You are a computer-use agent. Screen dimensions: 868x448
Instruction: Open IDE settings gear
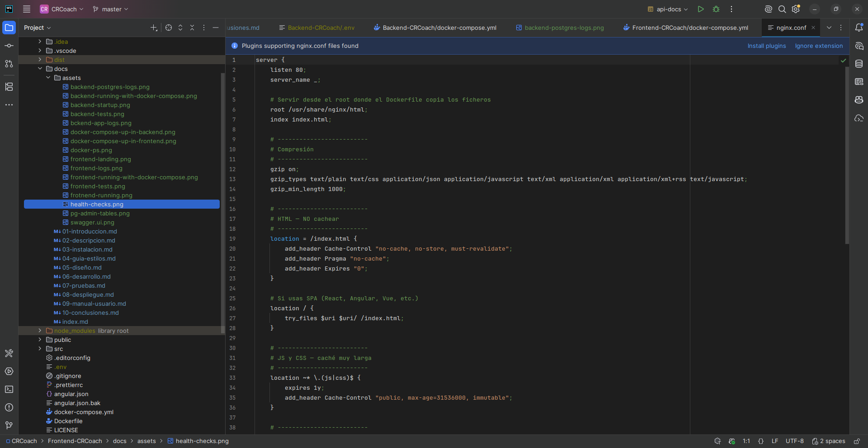tap(796, 9)
